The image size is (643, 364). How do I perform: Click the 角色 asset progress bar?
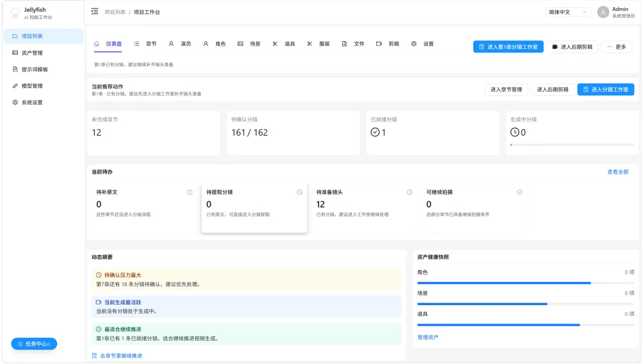pos(526,283)
